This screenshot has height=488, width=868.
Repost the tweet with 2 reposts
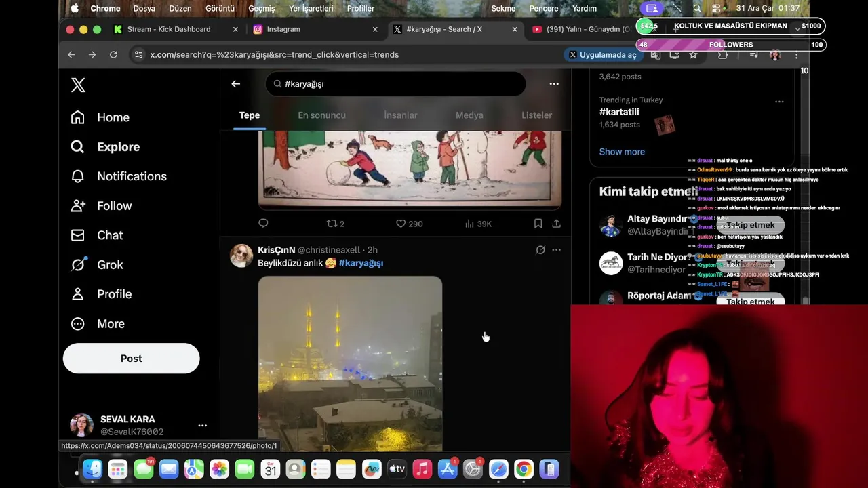point(336,224)
